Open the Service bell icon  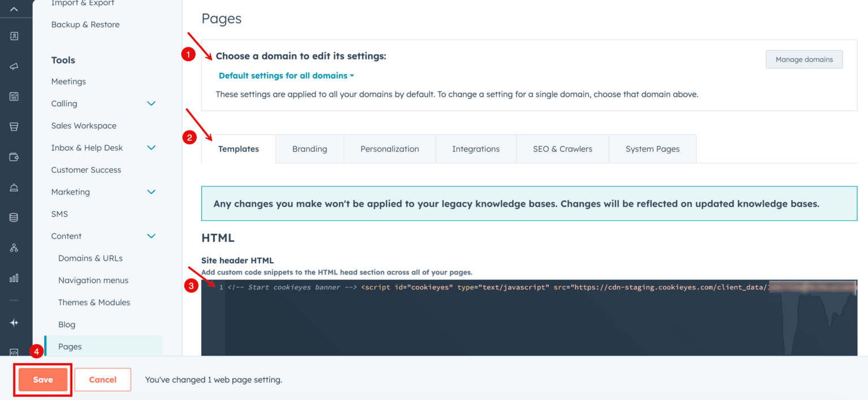coord(14,187)
